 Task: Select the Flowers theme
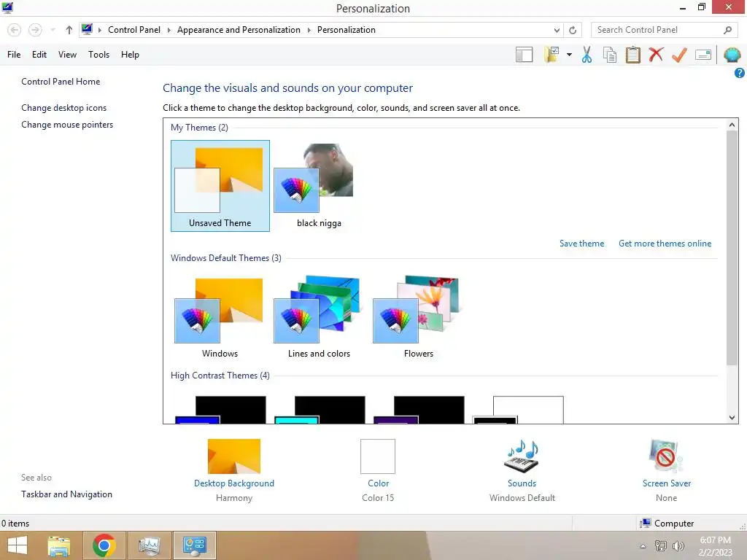pos(418,318)
